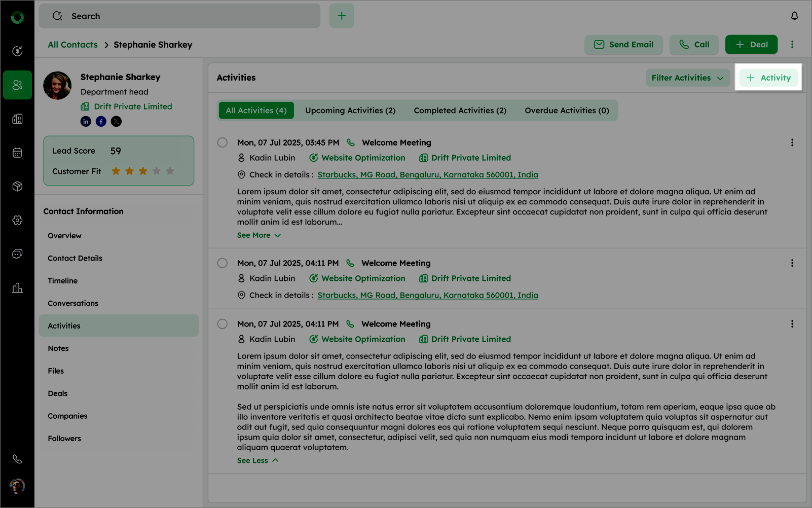Select the Timeline item in Contact Information
The height and width of the screenshot is (508, 812).
[x=63, y=281]
